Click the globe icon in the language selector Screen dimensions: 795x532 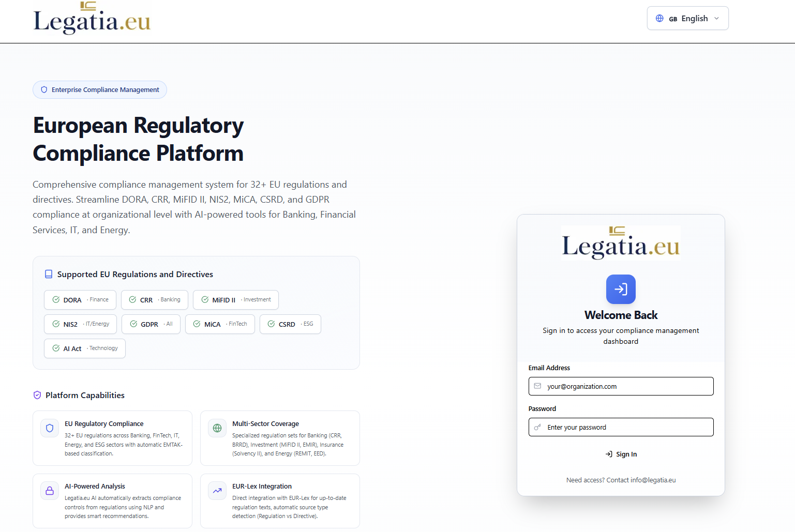pyautogui.click(x=659, y=18)
